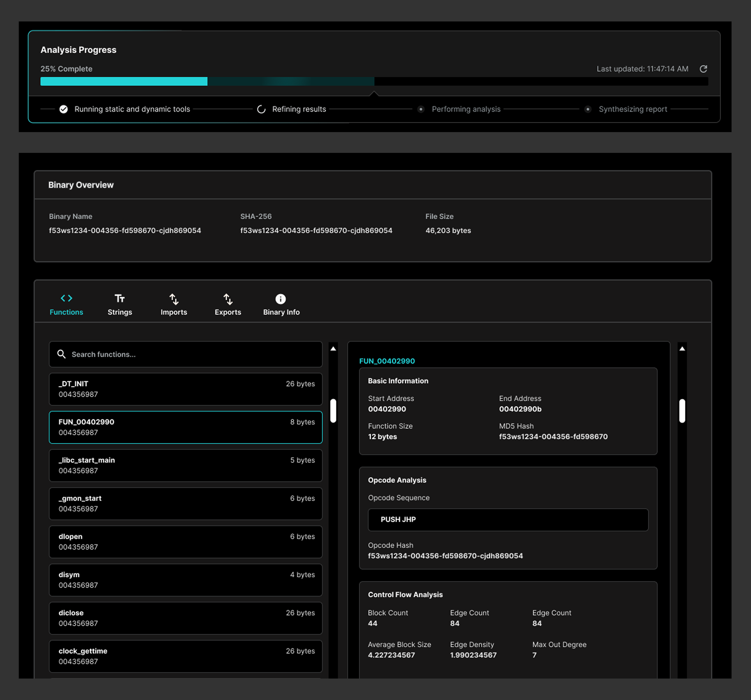Select dlopen in the function list

(x=186, y=542)
